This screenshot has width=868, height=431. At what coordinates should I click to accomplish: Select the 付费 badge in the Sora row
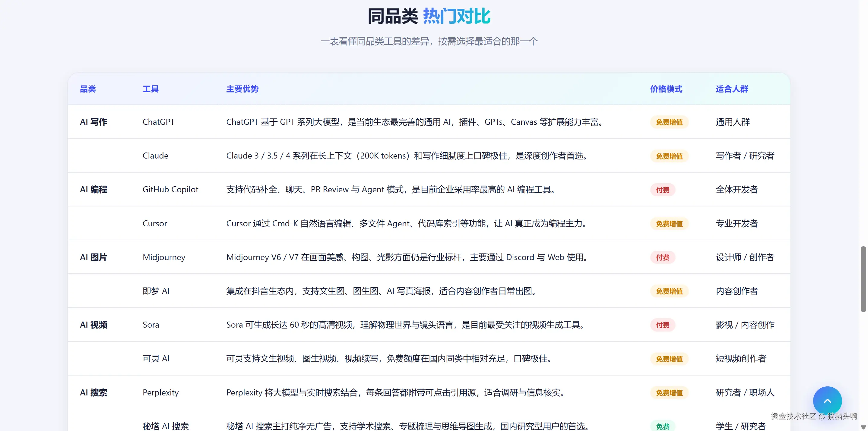pyautogui.click(x=663, y=325)
